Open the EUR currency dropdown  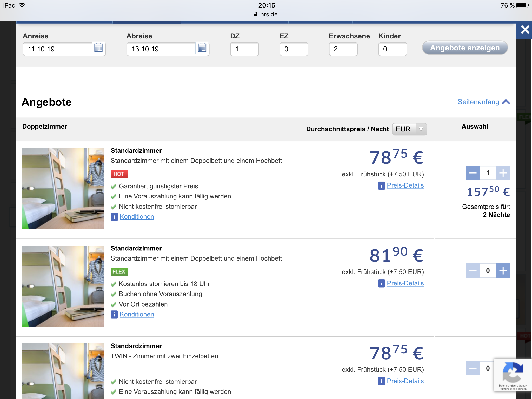[x=409, y=129]
